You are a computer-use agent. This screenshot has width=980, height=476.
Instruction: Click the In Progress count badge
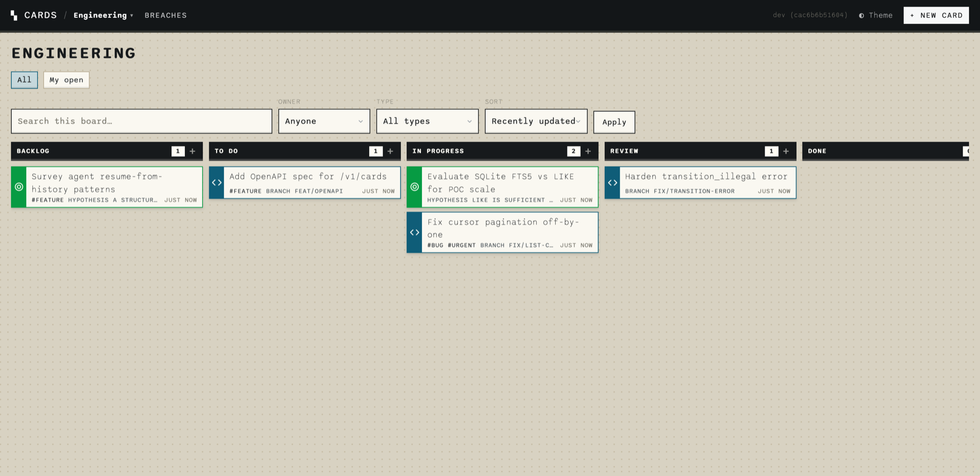[574, 151]
